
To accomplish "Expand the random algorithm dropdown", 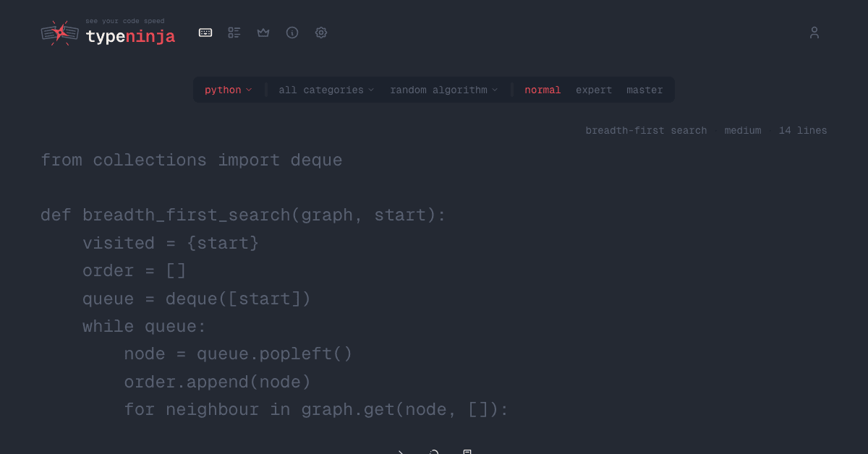I will pyautogui.click(x=444, y=90).
